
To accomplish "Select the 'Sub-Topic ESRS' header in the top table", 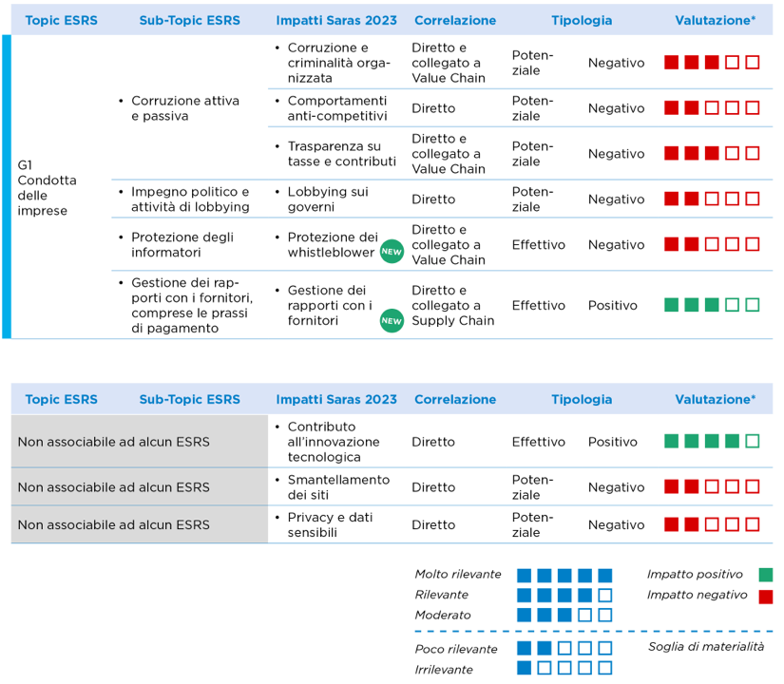I will 189,21.
